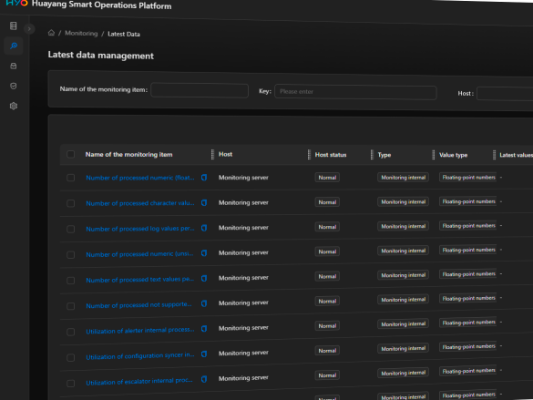Open the first sidebar list icon
The height and width of the screenshot is (400, 533).
pyautogui.click(x=13, y=26)
